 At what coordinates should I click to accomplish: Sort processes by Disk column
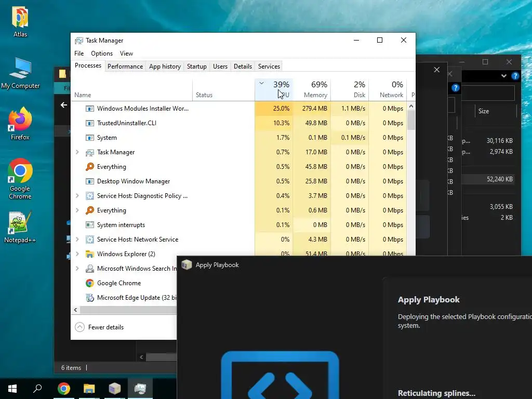click(350, 89)
